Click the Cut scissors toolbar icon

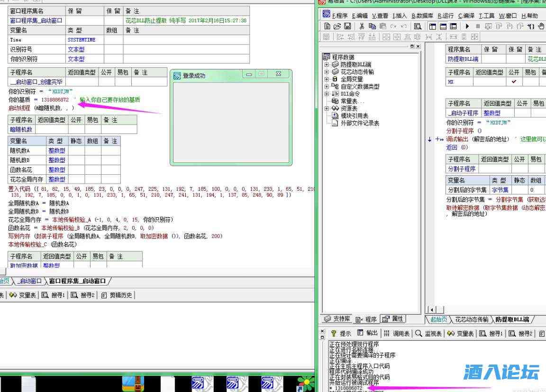(362, 27)
